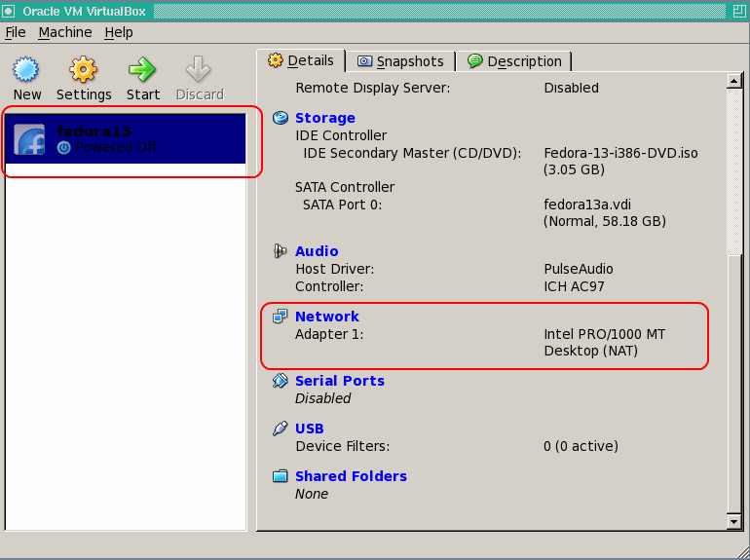Click the Shared Folders folder icon
The width and height of the screenshot is (750, 560).
281,476
